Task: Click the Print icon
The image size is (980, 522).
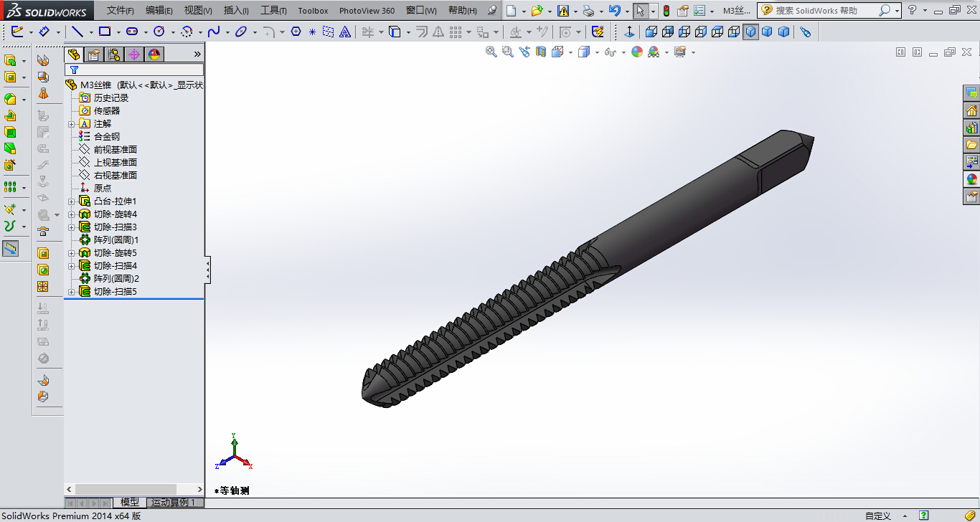Action: point(588,11)
